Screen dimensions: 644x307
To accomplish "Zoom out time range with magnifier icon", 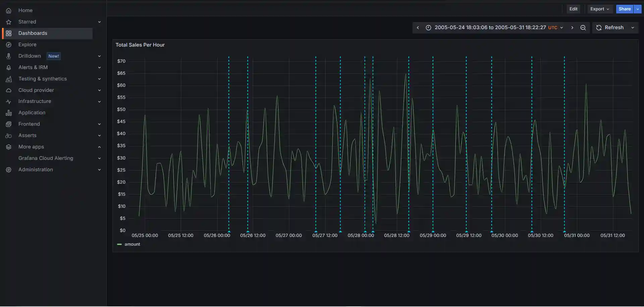I will (x=583, y=27).
